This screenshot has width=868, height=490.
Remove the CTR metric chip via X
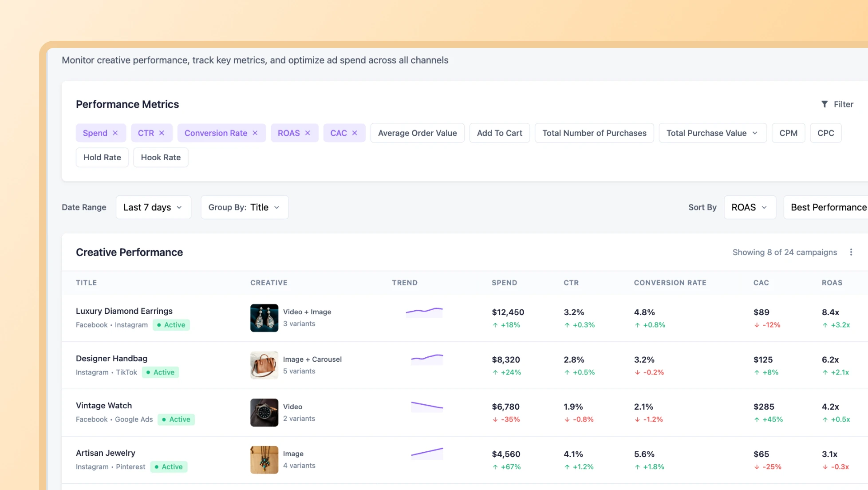(x=162, y=133)
